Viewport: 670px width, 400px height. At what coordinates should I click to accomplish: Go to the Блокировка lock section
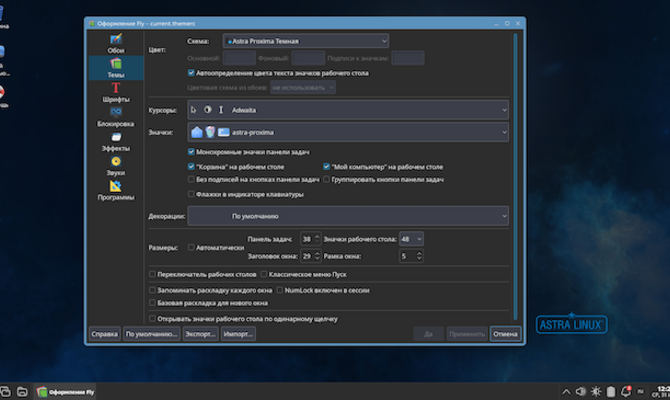pos(116,116)
